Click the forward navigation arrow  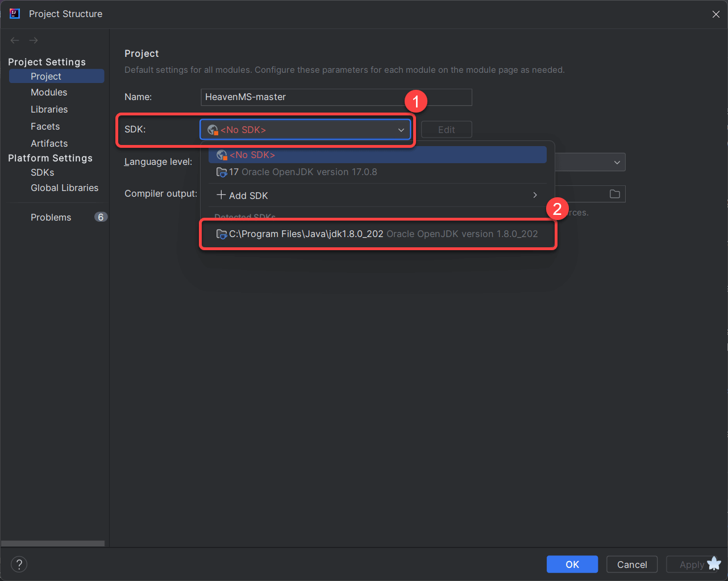pos(34,40)
